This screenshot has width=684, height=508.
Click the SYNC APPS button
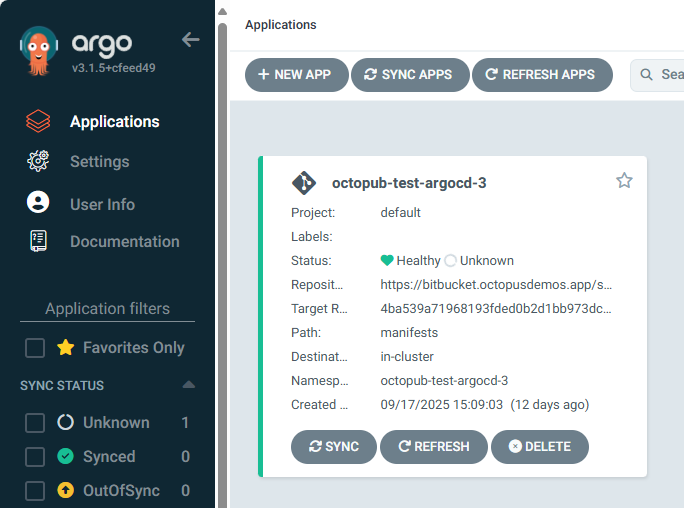pos(409,75)
